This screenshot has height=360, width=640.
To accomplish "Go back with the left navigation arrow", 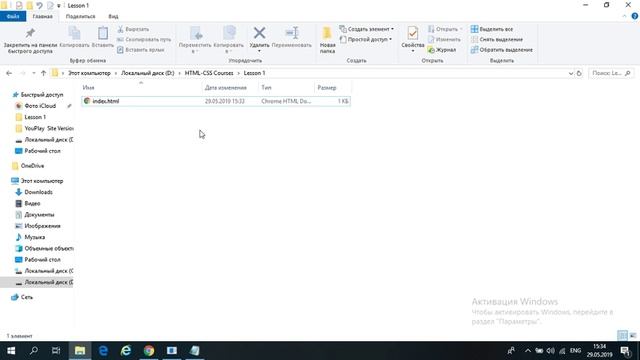I will (x=9, y=73).
